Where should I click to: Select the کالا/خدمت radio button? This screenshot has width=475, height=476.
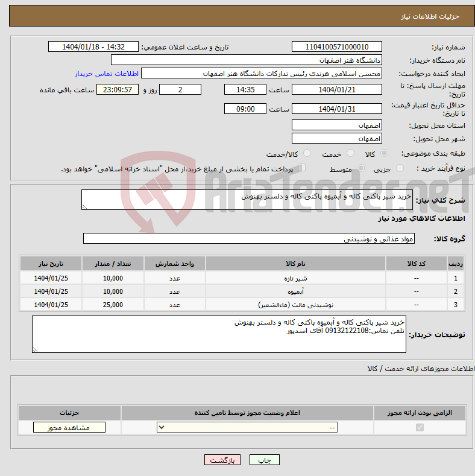[307, 153]
